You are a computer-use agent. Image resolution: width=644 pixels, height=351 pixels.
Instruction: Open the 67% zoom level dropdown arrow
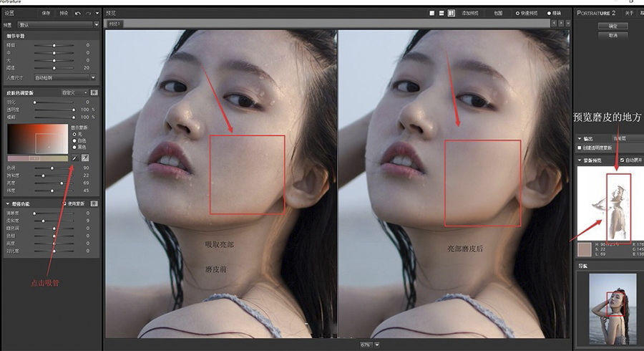click(x=376, y=345)
